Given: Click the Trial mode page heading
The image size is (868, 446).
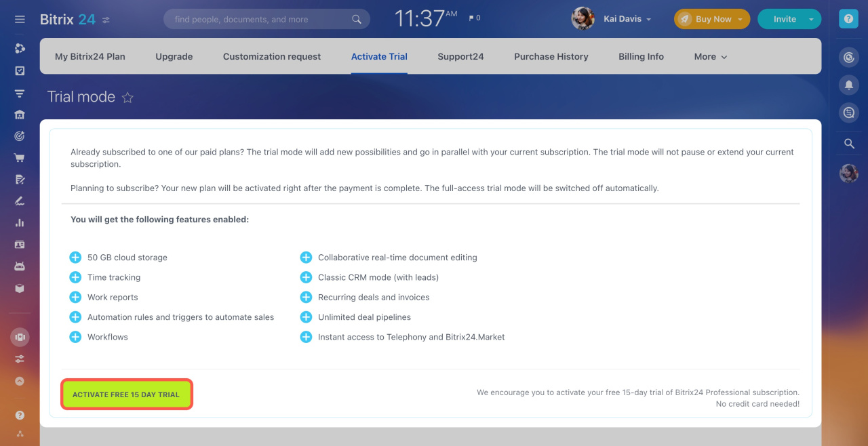Looking at the screenshot, I should (81, 97).
